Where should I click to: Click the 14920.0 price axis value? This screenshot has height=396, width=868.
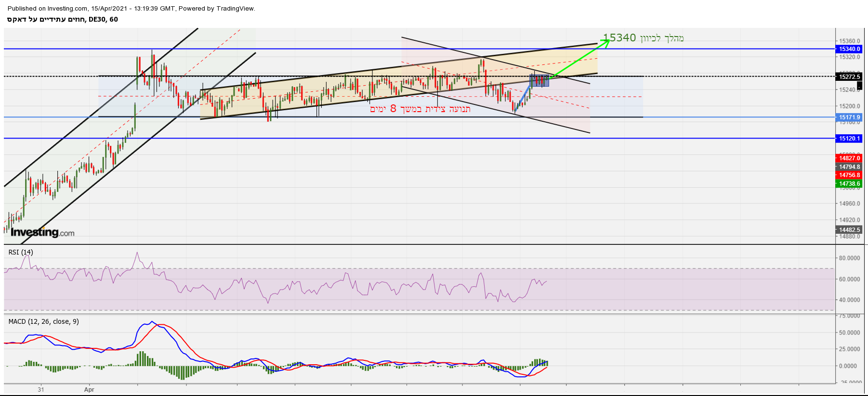849,220
